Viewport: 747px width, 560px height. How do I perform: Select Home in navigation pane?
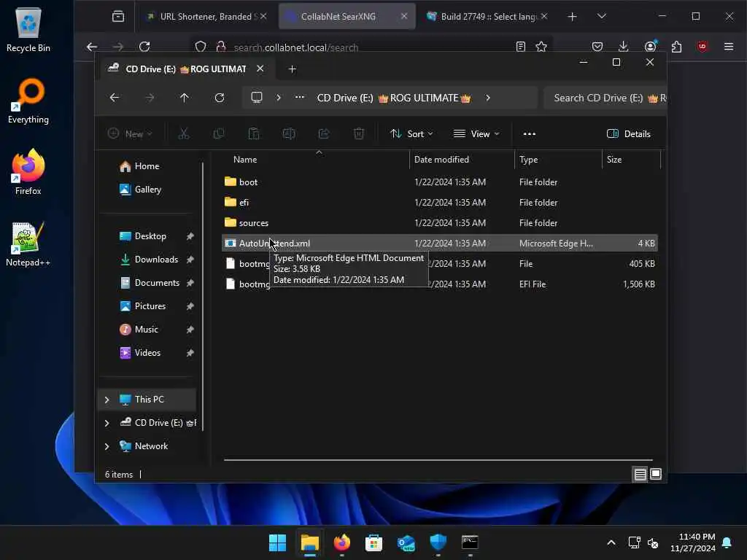[x=147, y=166]
